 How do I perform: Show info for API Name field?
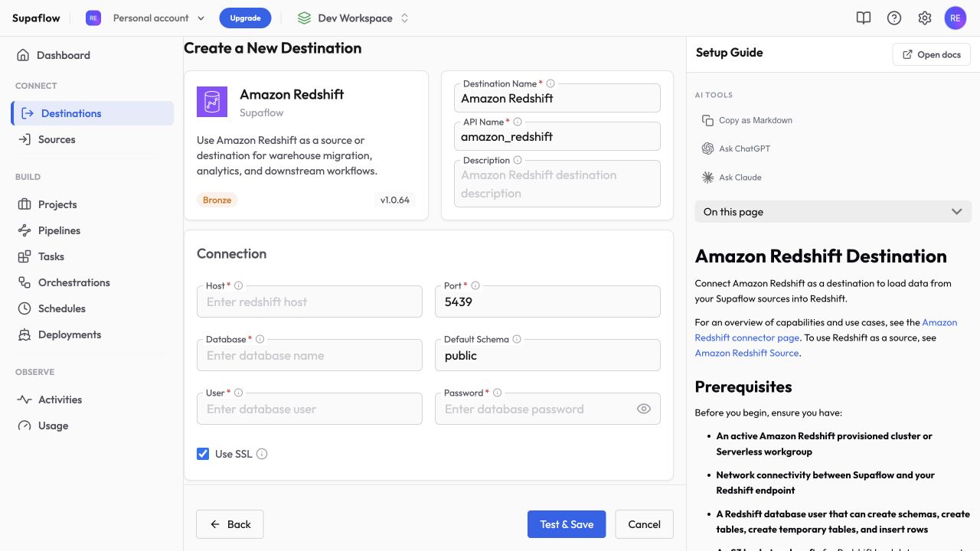(518, 122)
